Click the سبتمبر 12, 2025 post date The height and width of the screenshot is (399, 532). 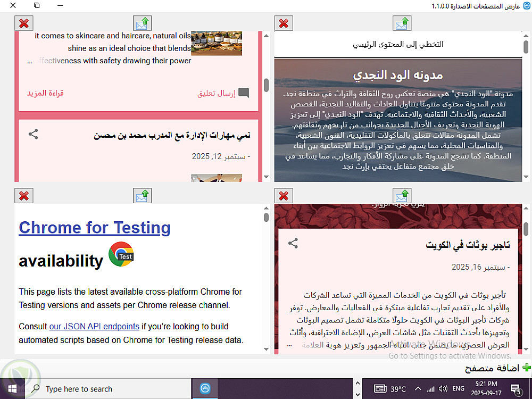(x=221, y=156)
